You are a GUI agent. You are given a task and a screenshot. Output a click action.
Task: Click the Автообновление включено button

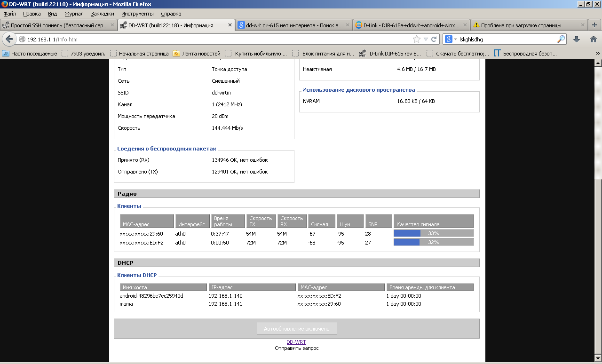point(297,328)
